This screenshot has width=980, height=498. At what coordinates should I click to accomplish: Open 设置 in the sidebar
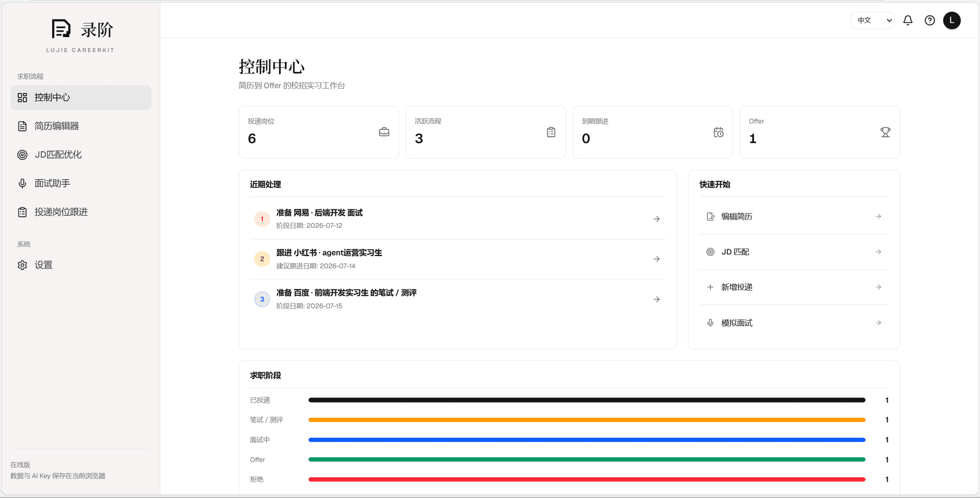coord(81,265)
